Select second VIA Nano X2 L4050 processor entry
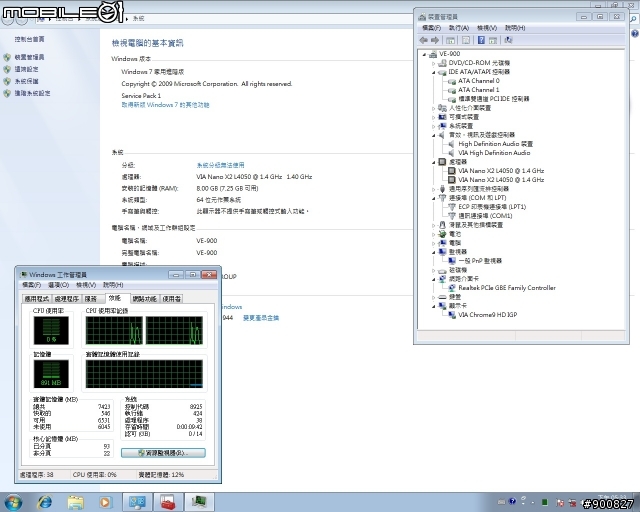The image size is (640, 512). coord(501,180)
